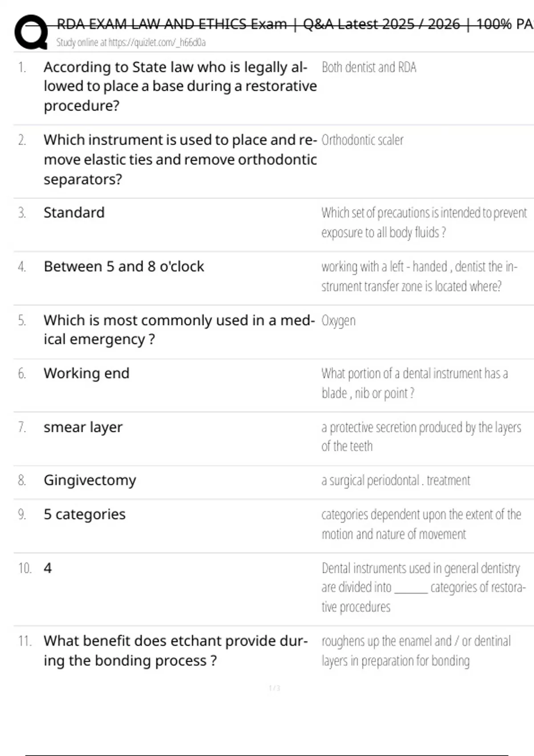The width and height of the screenshot is (534, 756).
Task: Click the page indicator '1 / 3'
Action: pyautogui.click(x=275, y=688)
